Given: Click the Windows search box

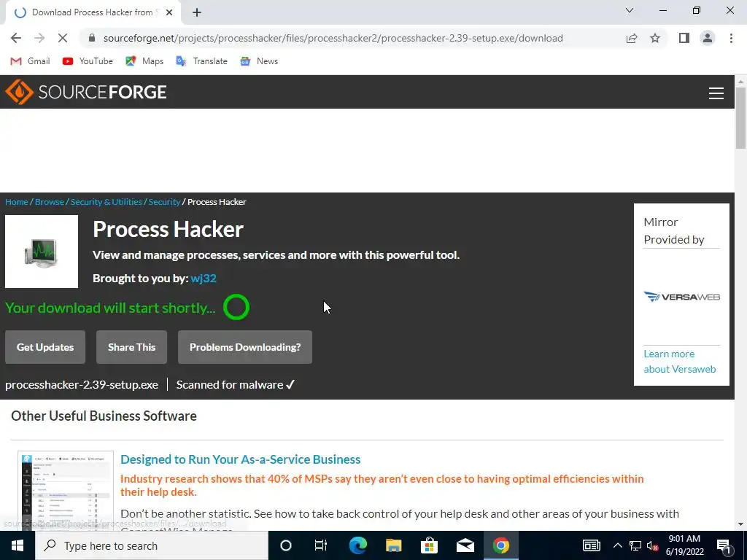Looking at the screenshot, I should 152,545.
